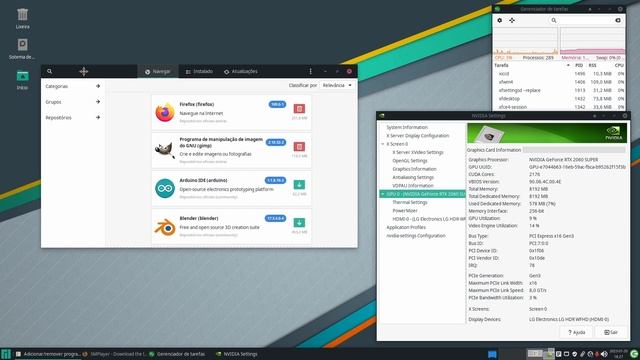Select Antialiasing Settings tree item

[x=413, y=178]
